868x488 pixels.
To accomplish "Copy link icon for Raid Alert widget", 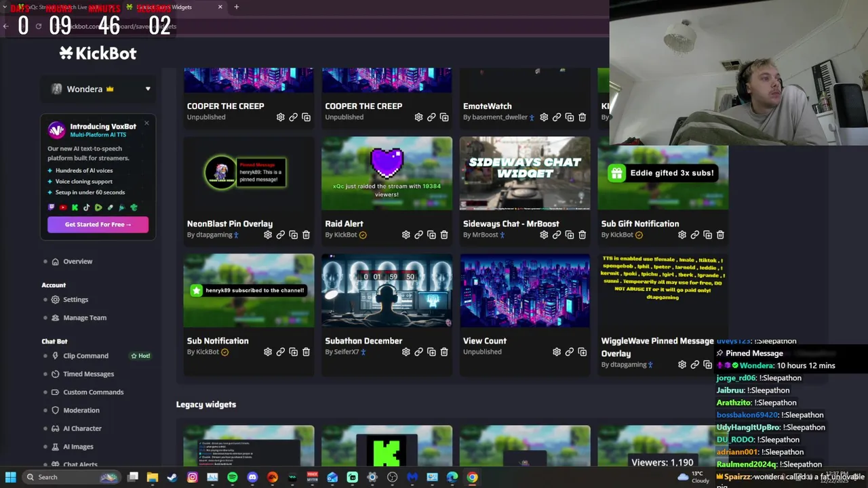I will (418, 235).
